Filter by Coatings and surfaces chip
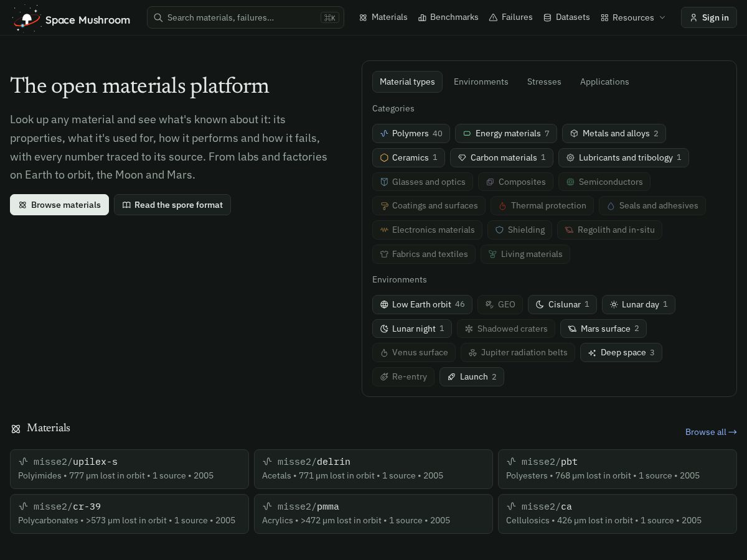This screenshot has height=560, width=747. pos(429,205)
